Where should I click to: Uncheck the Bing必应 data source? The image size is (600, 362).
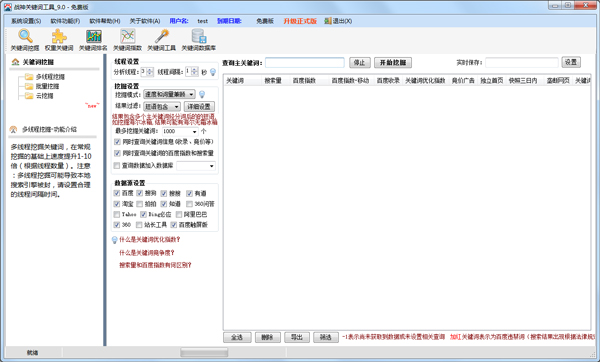(x=143, y=214)
